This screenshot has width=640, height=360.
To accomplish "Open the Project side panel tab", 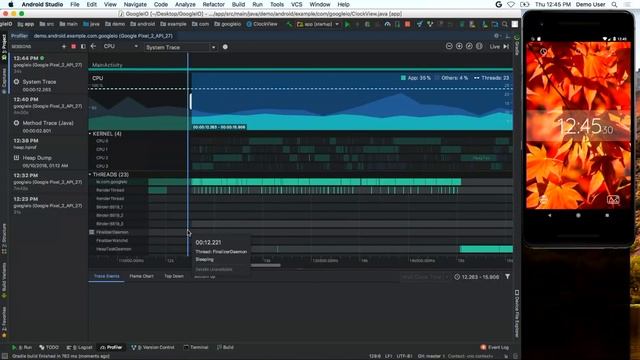I will pyautogui.click(x=4, y=46).
